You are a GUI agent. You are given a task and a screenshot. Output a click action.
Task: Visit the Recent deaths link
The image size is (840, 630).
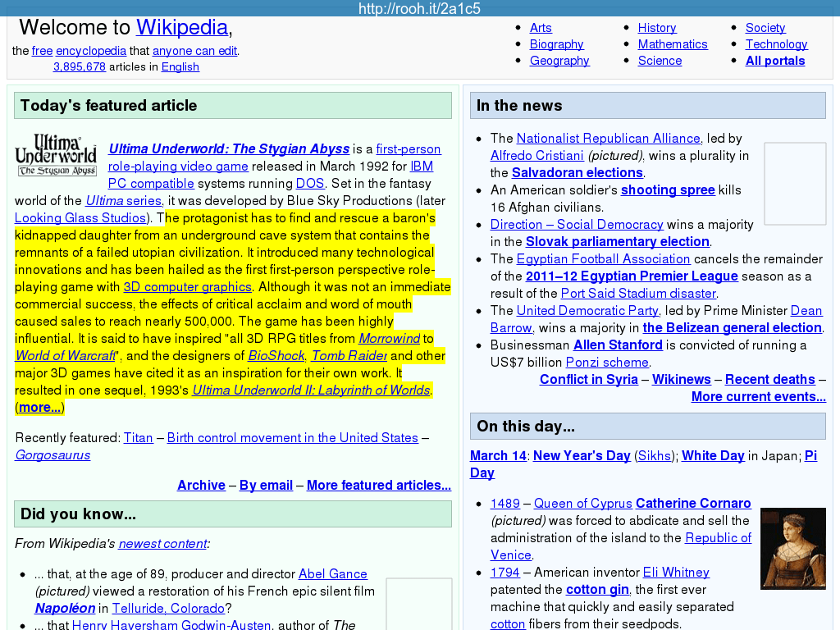click(769, 380)
